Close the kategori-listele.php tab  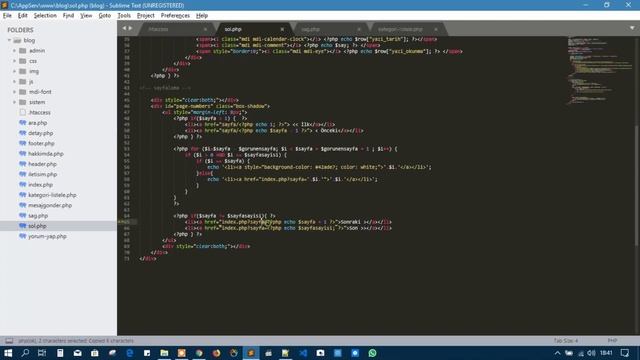[436, 29]
